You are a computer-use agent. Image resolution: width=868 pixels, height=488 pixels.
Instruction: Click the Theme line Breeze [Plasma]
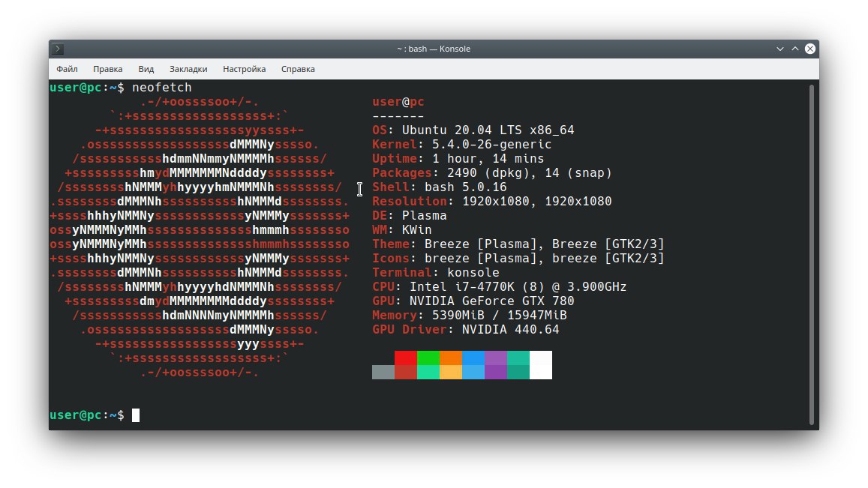click(518, 244)
